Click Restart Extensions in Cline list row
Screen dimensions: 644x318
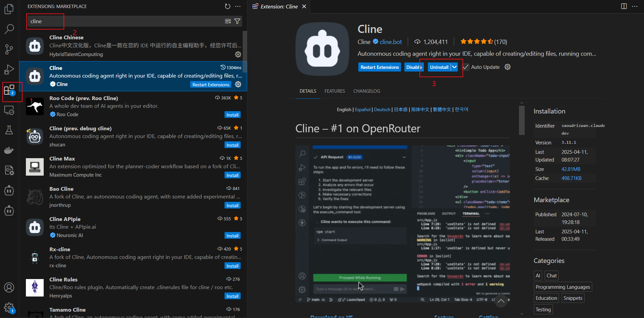tap(211, 85)
